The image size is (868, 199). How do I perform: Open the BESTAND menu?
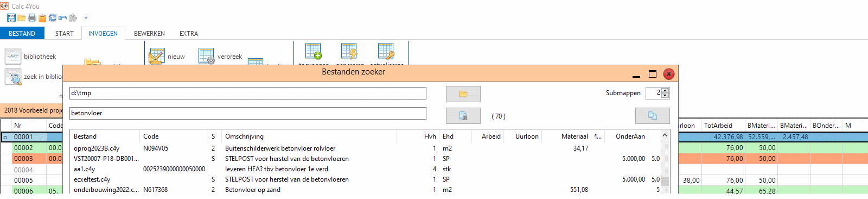22,33
